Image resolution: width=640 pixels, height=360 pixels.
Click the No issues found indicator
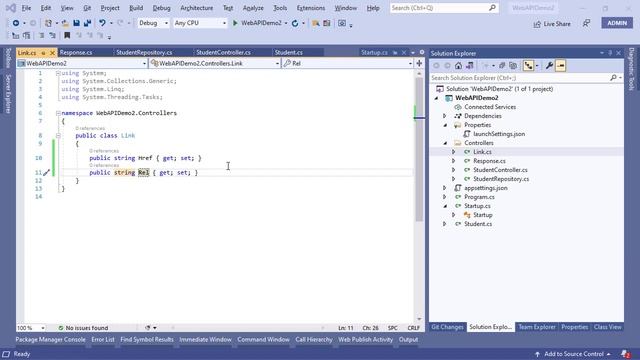point(83,328)
